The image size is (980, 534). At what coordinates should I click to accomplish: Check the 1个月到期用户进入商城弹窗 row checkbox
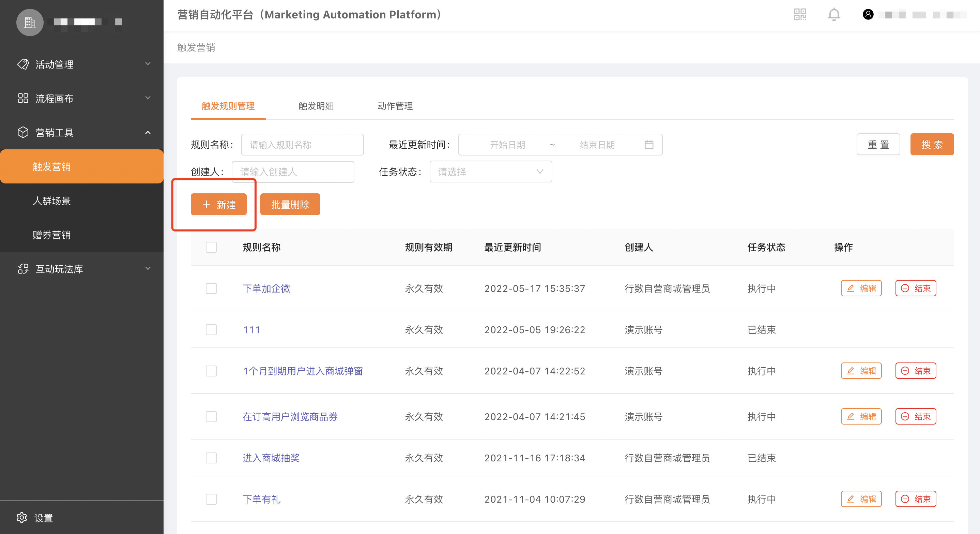(211, 371)
